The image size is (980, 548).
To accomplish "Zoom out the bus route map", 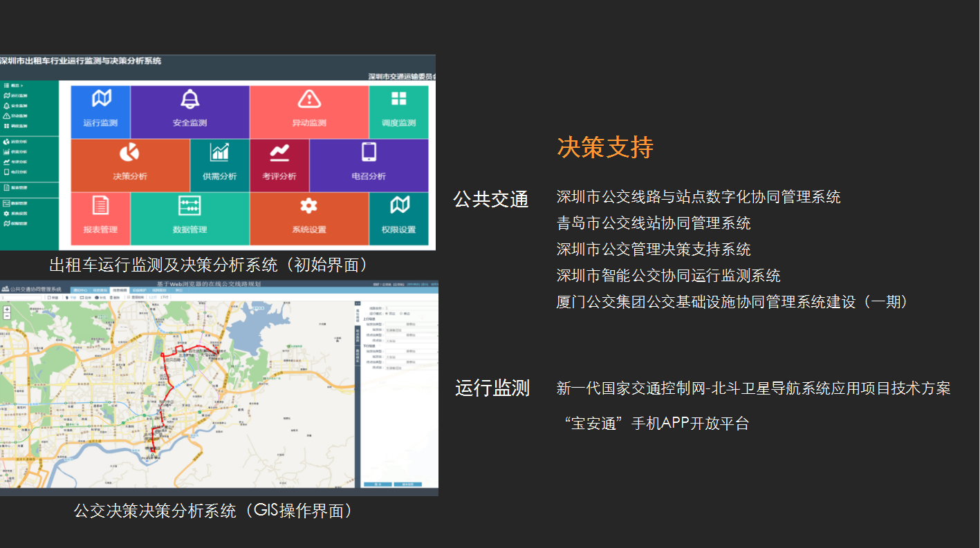I will coord(7,316).
